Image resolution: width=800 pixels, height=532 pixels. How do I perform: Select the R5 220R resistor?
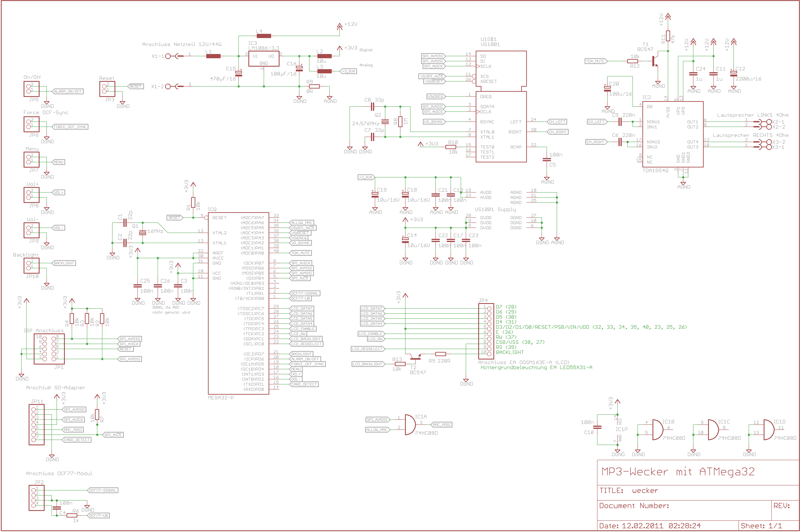[440, 354]
